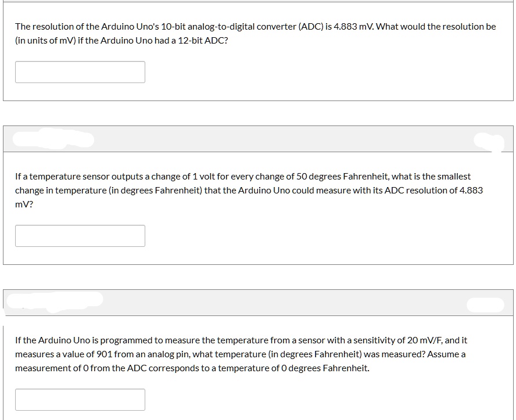Focus the answer field under the temperature sensor question
This screenshot has height=420, width=516.
[80, 236]
